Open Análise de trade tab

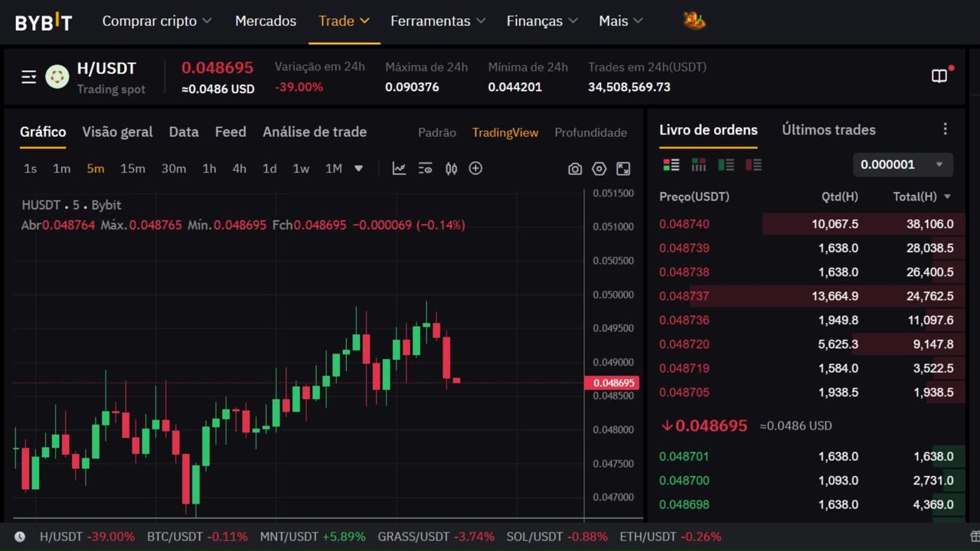pyautogui.click(x=315, y=132)
